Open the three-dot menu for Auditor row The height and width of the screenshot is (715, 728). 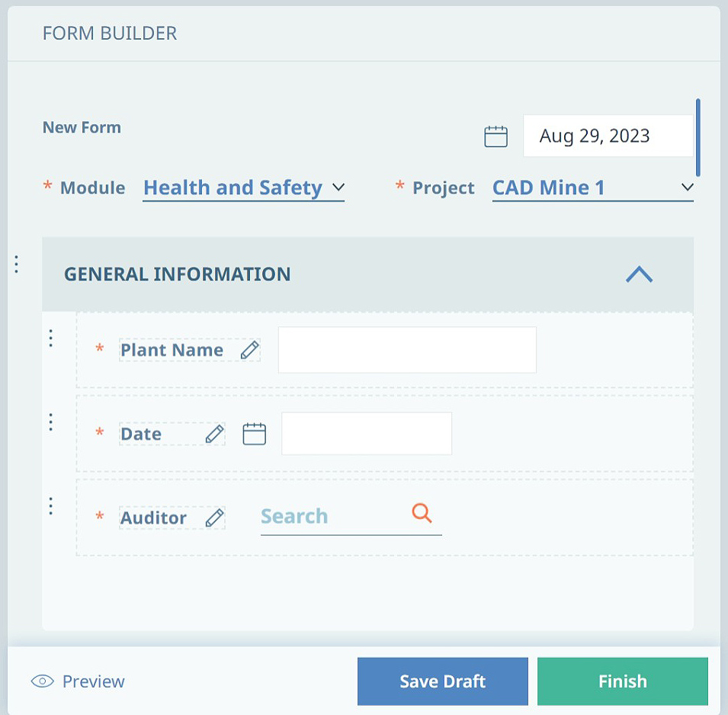(x=50, y=505)
